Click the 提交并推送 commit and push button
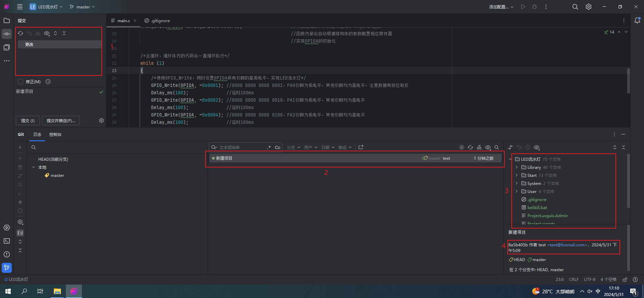Viewport: 644px width, 298px height. click(x=61, y=120)
